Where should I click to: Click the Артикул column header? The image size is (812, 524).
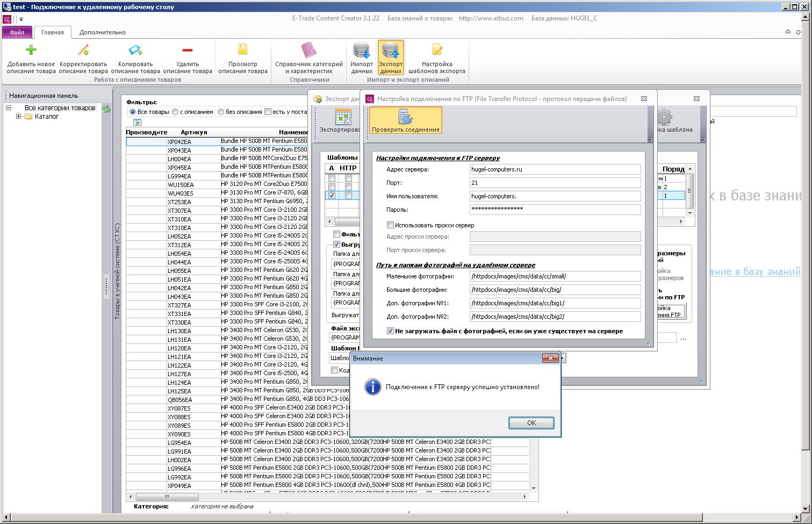click(194, 132)
